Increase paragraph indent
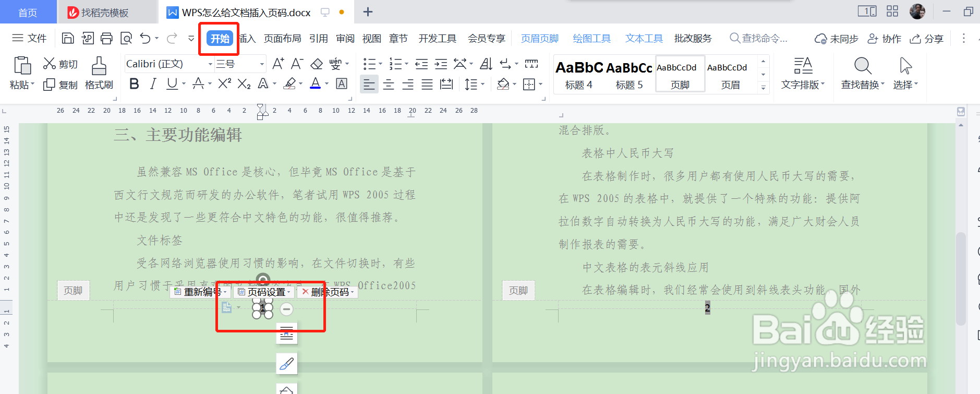 coord(441,64)
